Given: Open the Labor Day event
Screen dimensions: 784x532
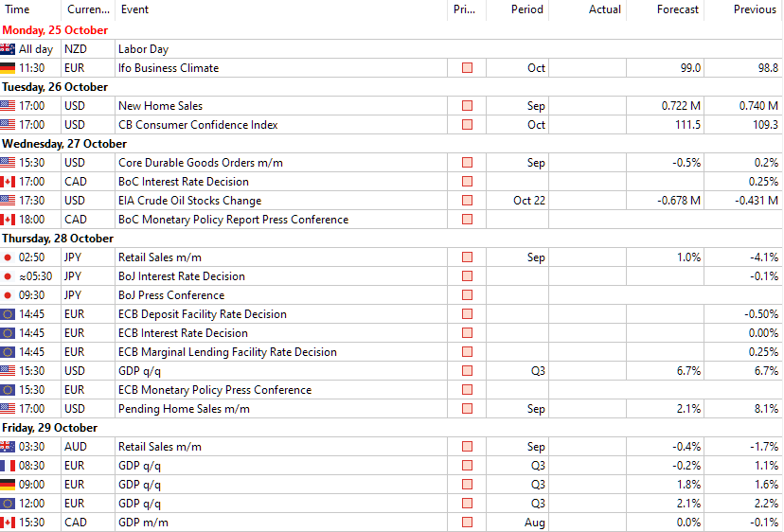Looking at the screenshot, I should point(144,49).
